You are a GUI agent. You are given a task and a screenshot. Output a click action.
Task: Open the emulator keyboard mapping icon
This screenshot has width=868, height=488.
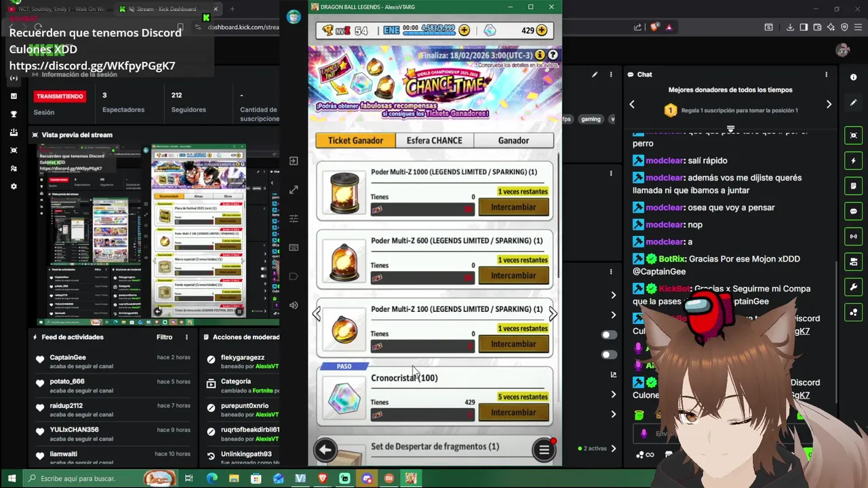click(294, 247)
